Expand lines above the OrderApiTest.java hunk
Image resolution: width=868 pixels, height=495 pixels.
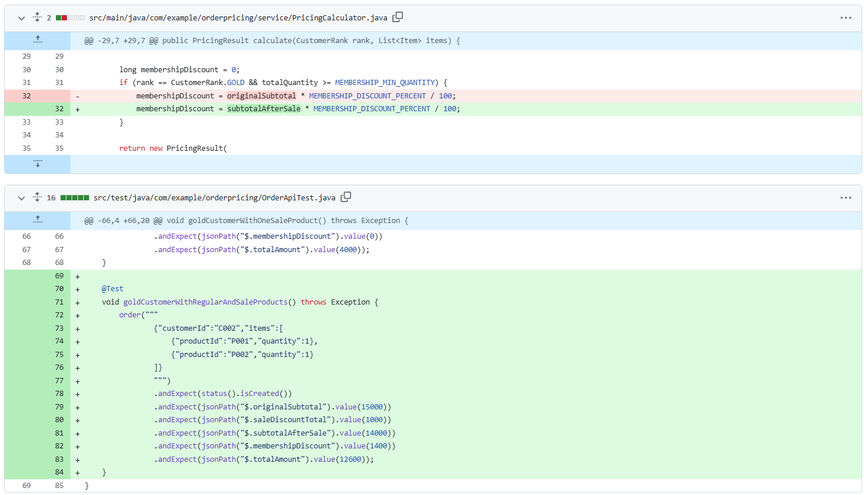pyautogui.click(x=38, y=220)
